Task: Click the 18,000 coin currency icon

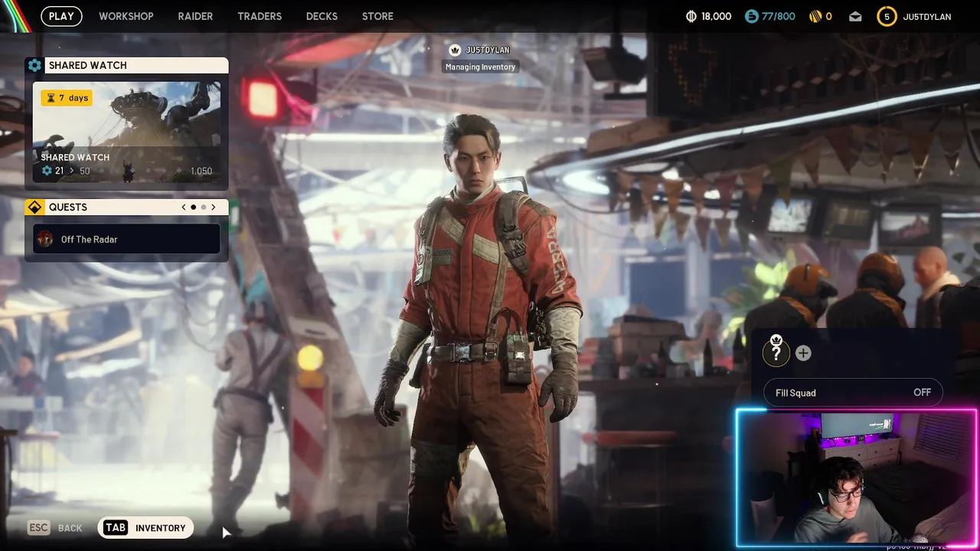Action: pos(691,16)
